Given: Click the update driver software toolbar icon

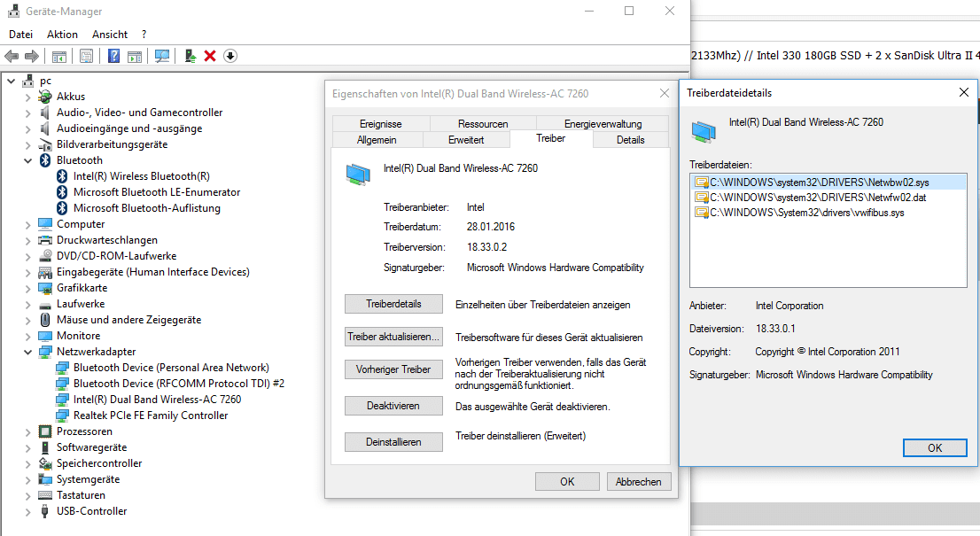Looking at the screenshot, I should point(190,56).
